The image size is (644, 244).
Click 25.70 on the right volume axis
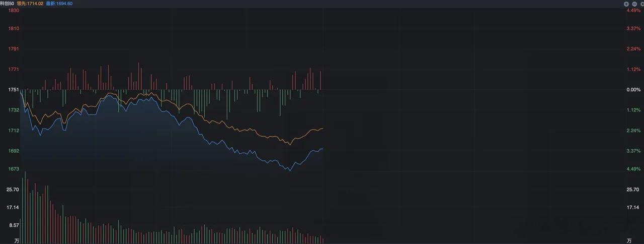pos(633,190)
